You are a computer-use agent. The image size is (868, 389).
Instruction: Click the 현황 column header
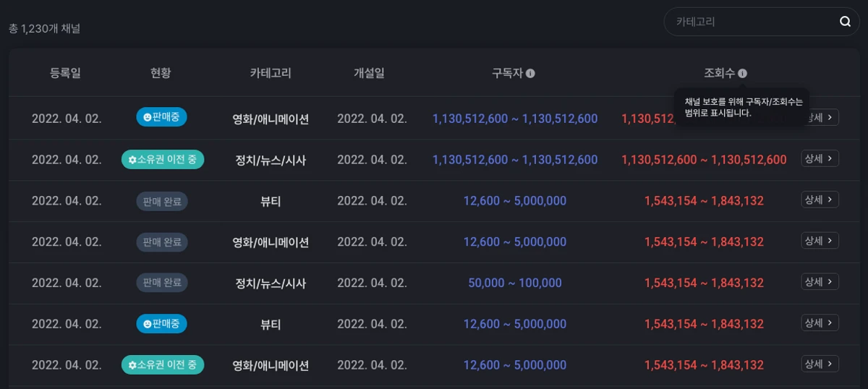click(x=161, y=73)
